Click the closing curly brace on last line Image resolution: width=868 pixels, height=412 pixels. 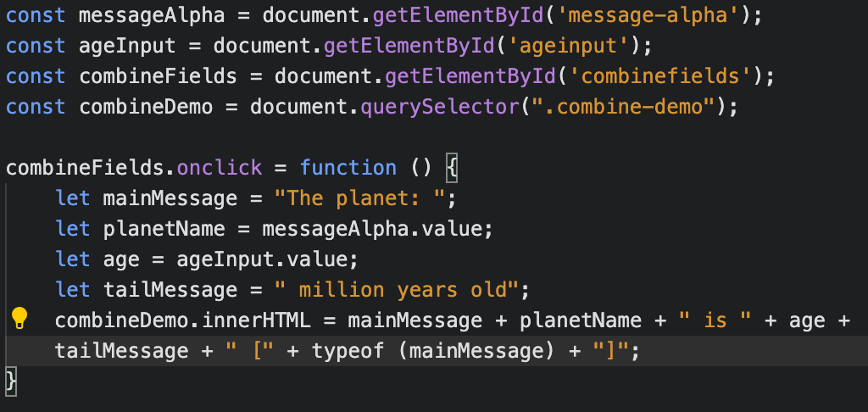11,381
